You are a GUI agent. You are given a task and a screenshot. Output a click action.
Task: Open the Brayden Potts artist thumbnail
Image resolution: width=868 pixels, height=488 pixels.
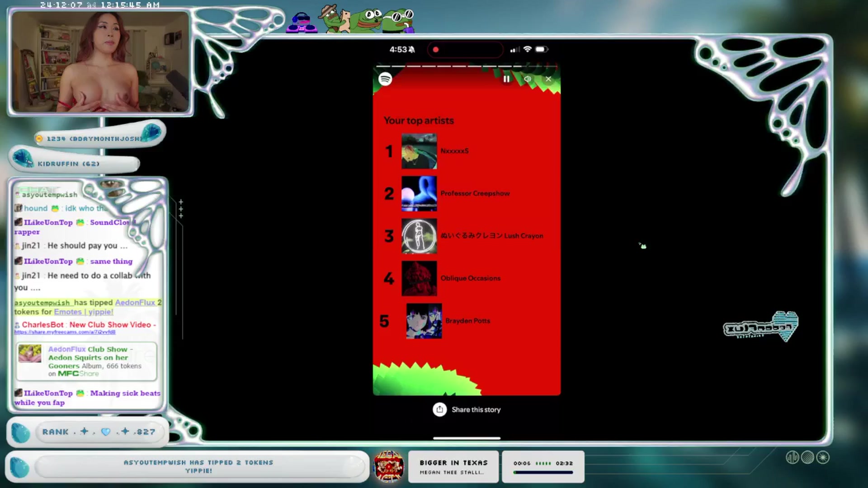pos(424,321)
